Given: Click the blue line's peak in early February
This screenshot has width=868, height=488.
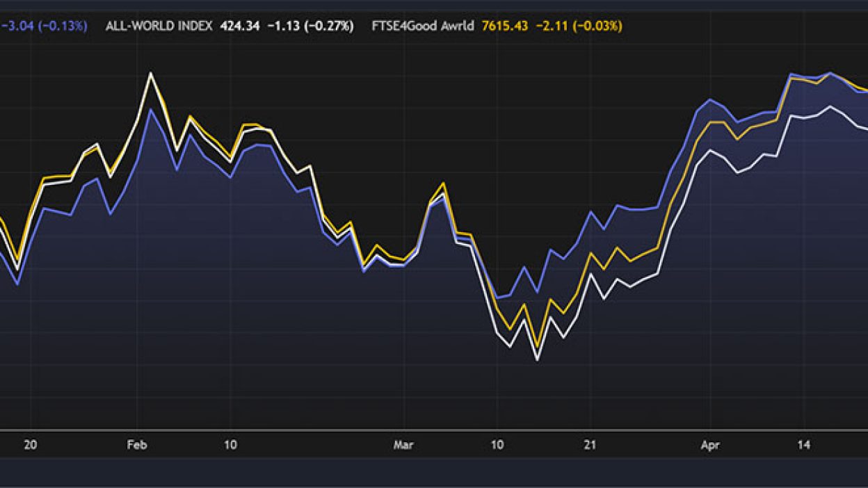Looking at the screenshot, I should pos(150,109).
